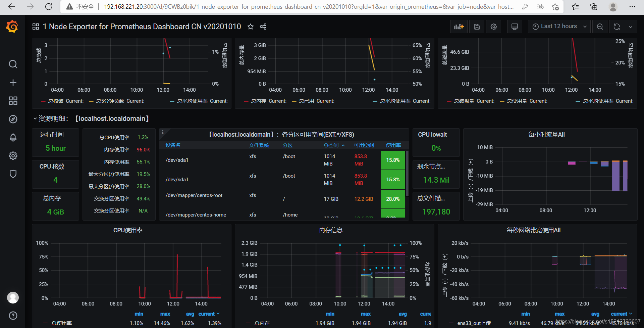
Task: Open the Search dashboards icon in sidebar
Action: tap(13, 64)
